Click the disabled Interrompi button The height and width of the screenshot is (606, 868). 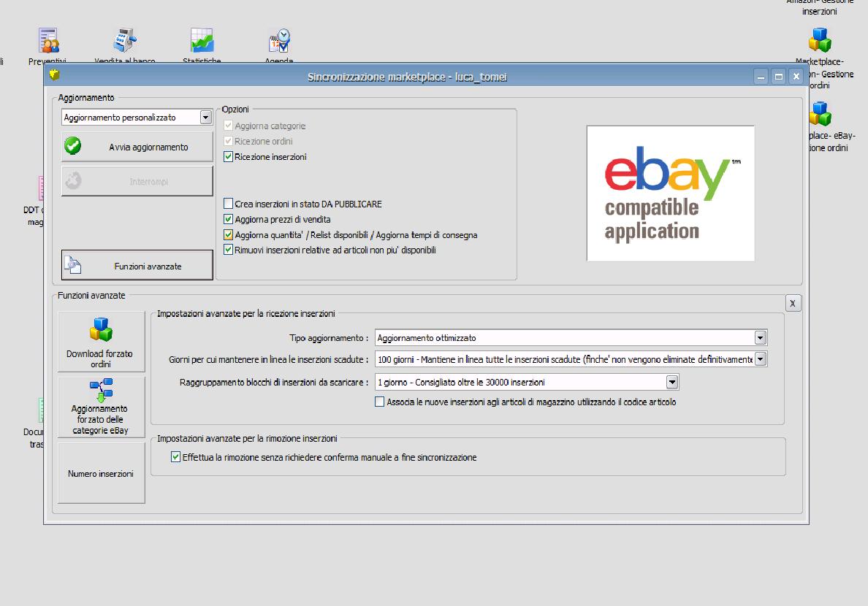coord(137,181)
